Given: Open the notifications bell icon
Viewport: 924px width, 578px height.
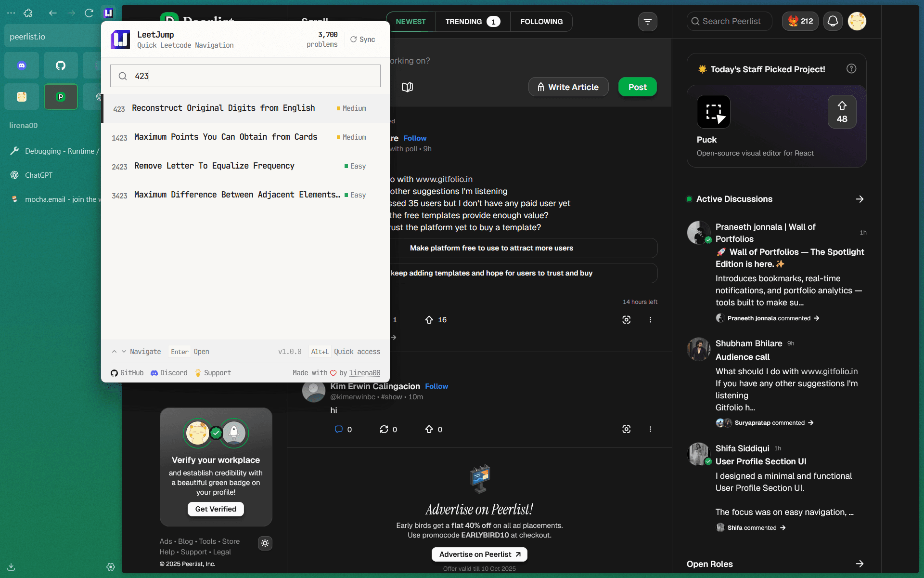Looking at the screenshot, I should coord(833,21).
